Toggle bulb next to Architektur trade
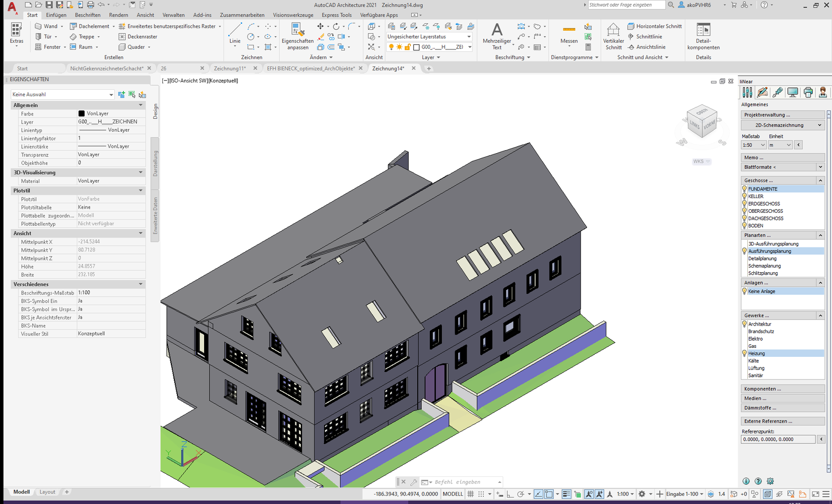This screenshot has height=504, width=832. [744, 324]
